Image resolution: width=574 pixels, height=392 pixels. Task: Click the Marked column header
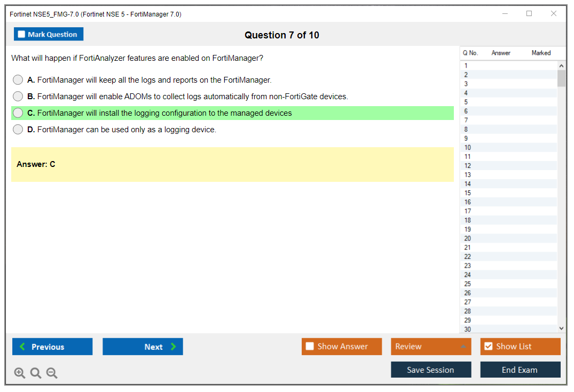coord(541,53)
